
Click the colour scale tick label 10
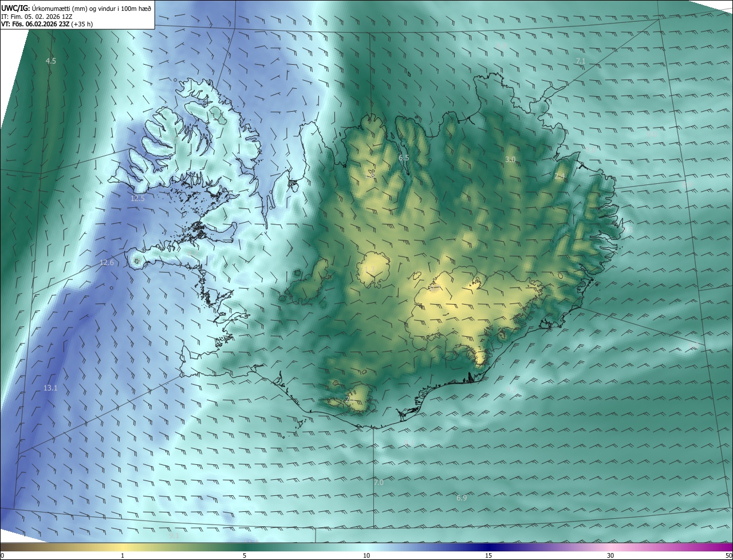tap(366, 556)
